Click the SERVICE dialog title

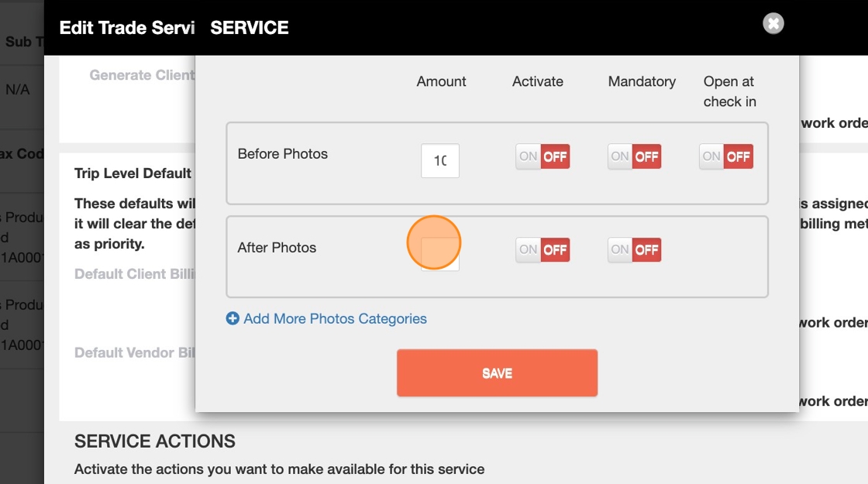click(250, 28)
